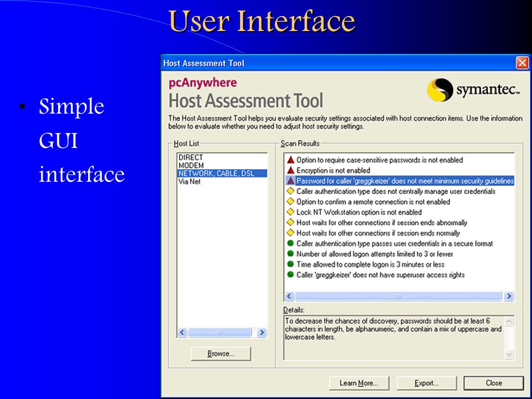
Task: Click Scan Results scroll left arrow
Action: 289,296
